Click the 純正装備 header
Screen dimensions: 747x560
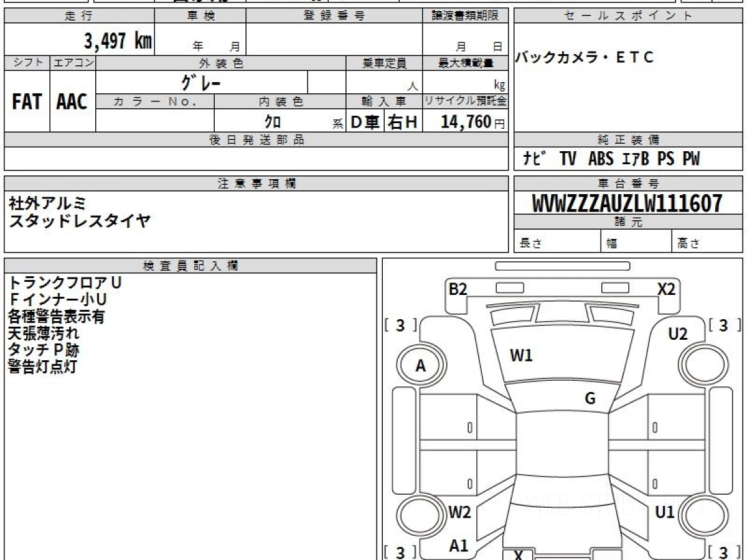[x=628, y=140]
